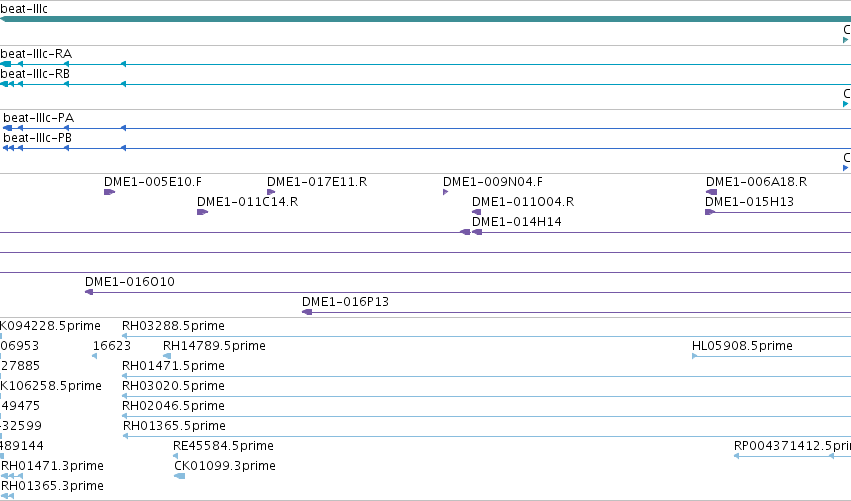Click the DME1-006A18.R feature label

coord(757,182)
